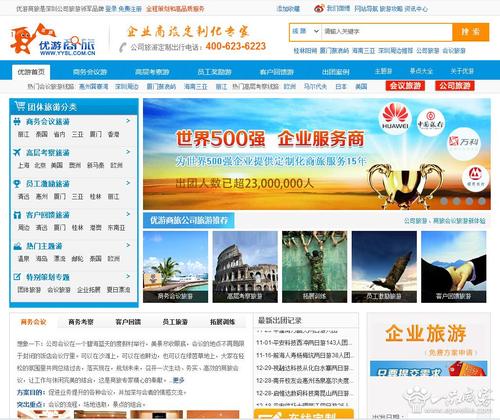The height and width of the screenshot is (420, 500).
Task: Expand the 客户回馈旅游 category arrow
Action: (128, 214)
